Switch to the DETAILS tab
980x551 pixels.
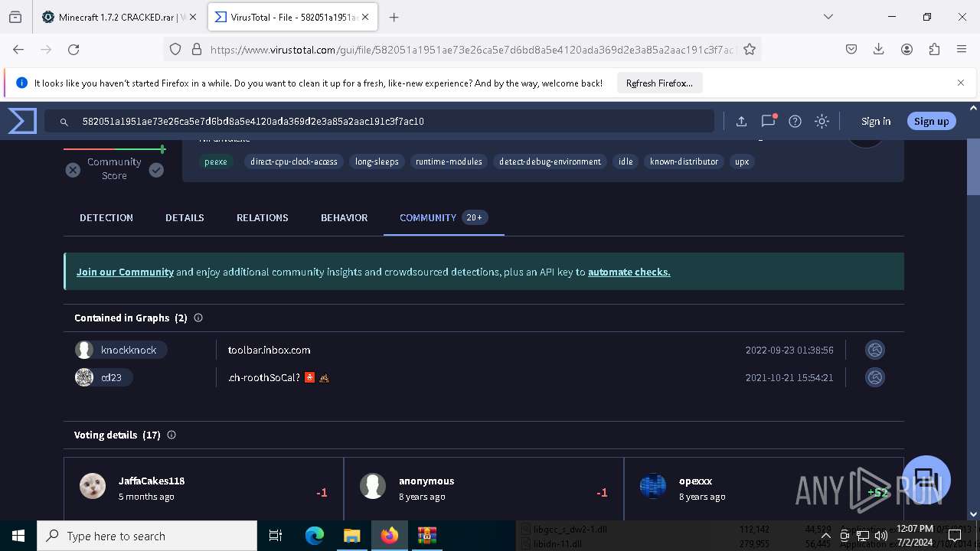click(185, 217)
